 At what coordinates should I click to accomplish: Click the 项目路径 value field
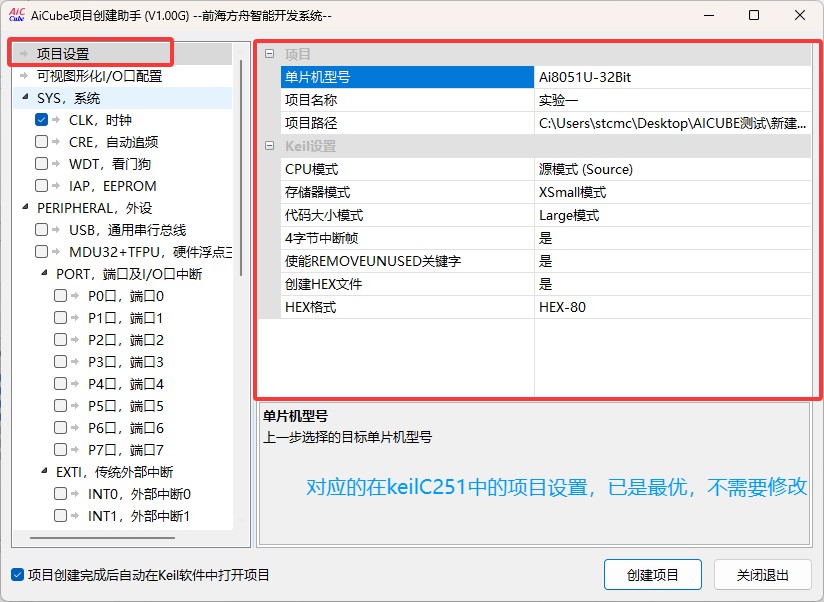672,123
